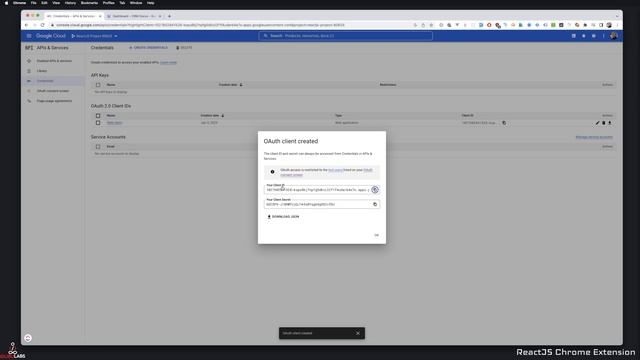Open the Profiles menu

pos(109,3)
